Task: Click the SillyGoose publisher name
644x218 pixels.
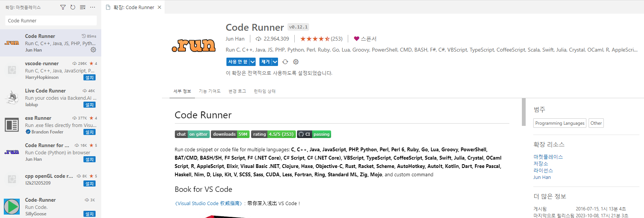Action: [36, 214]
